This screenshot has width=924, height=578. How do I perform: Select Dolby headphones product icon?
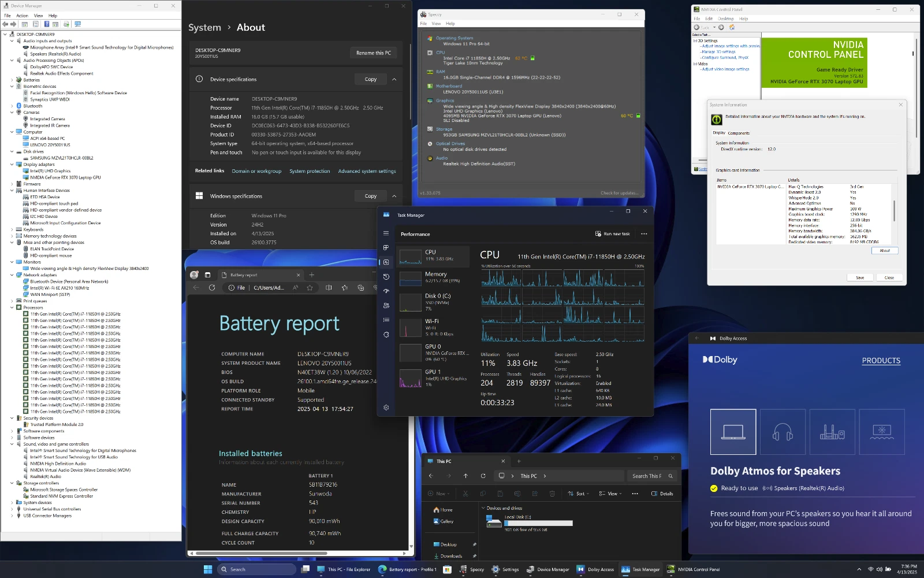click(783, 432)
